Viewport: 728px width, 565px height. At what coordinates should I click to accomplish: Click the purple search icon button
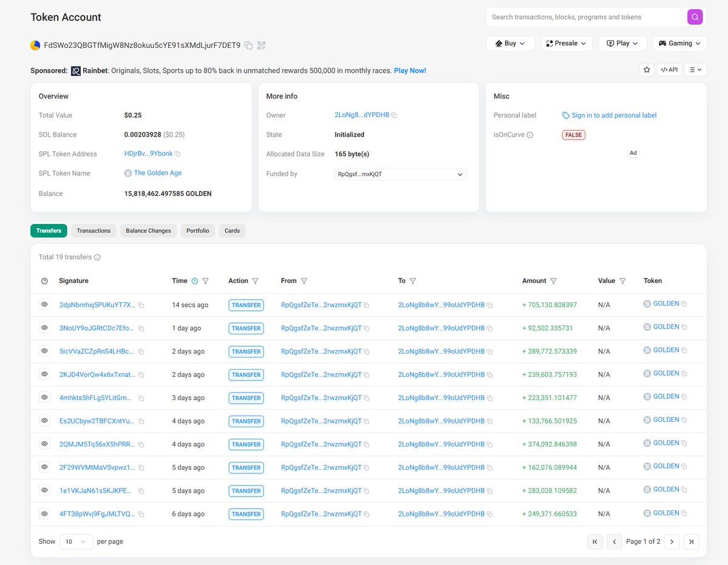(695, 17)
